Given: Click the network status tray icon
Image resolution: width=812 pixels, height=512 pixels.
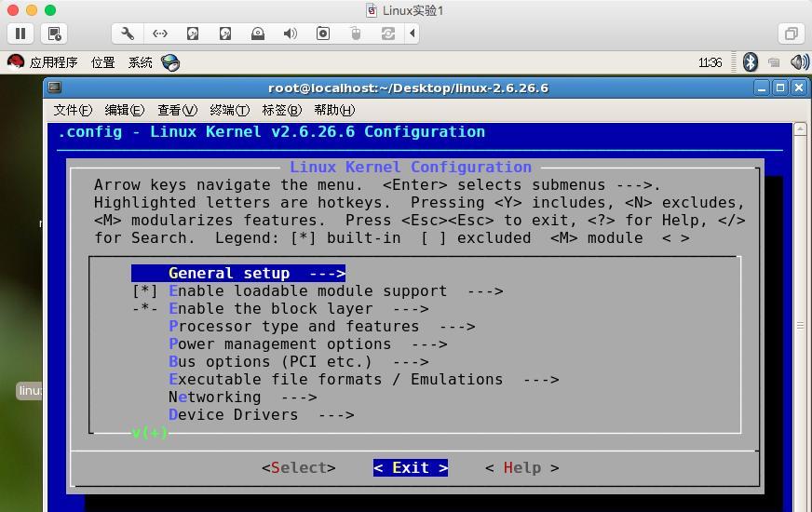Looking at the screenshot, I should [x=774, y=62].
